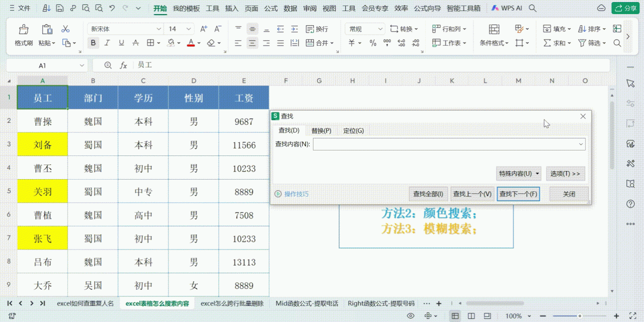The height and width of the screenshot is (322, 644).
Task: Click the fx insert function icon
Action: point(123,65)
